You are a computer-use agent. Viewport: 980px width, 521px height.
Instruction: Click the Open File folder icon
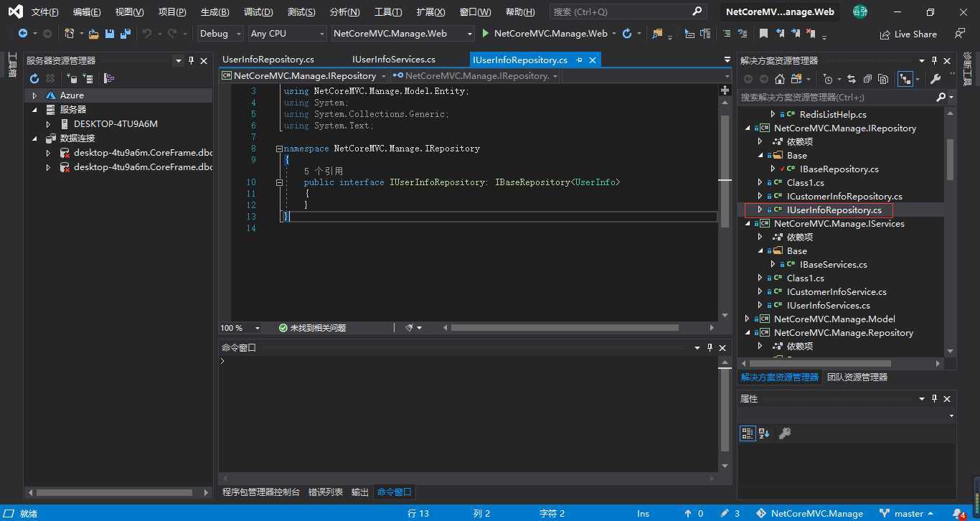[x=93, y=34]
